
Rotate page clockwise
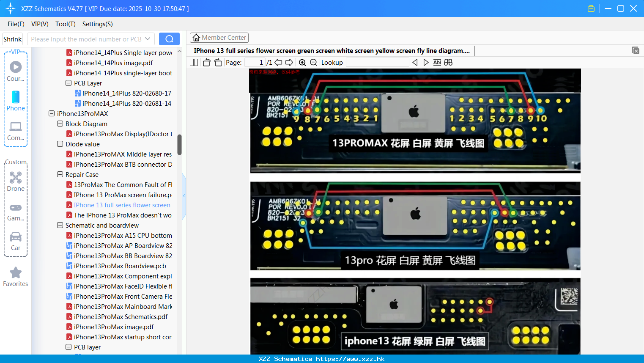coord(218,62)
